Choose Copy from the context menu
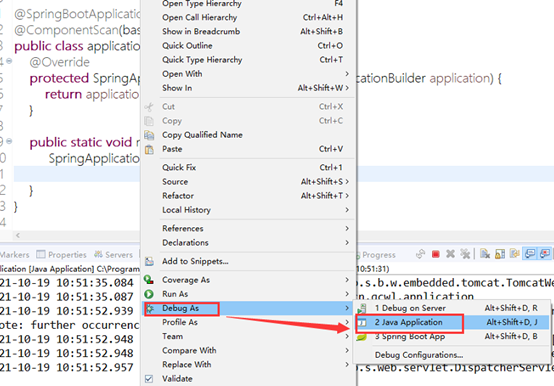This screenshot has height=386, width=554. coord(248,120)
